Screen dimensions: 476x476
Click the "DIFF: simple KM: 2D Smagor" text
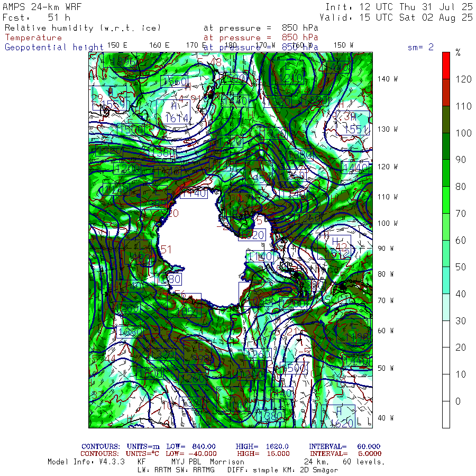pyautogui.click(x=282, y=470)
